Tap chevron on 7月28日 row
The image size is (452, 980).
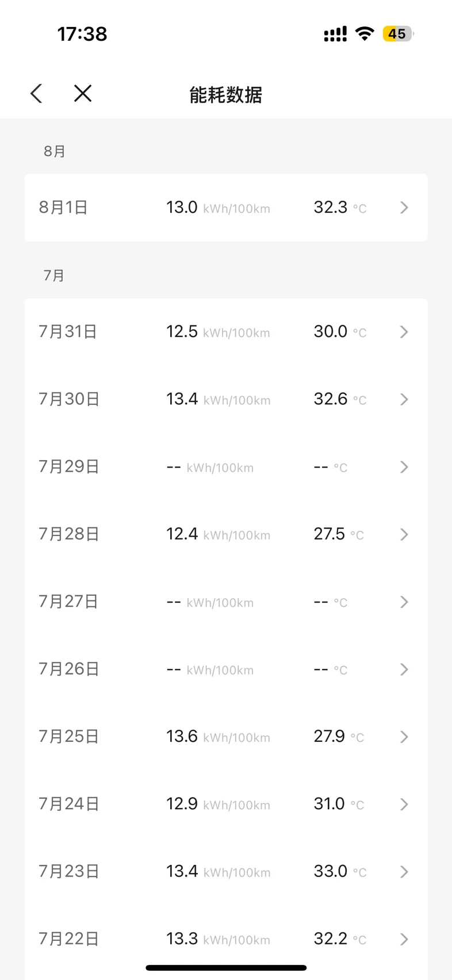coord(404,534)
